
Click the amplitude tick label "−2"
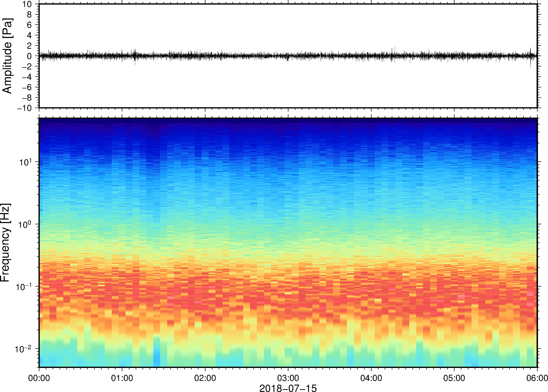coord(27,66)
